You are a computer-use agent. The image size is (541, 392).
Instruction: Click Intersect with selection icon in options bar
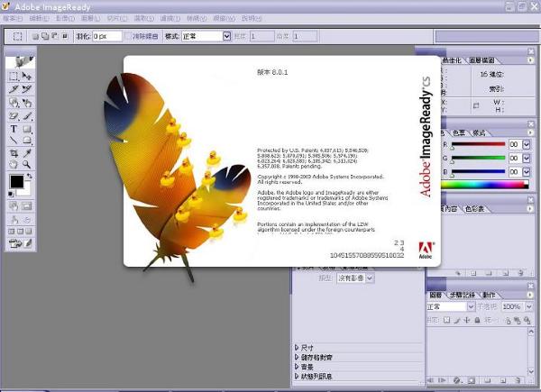coord(65,36)
